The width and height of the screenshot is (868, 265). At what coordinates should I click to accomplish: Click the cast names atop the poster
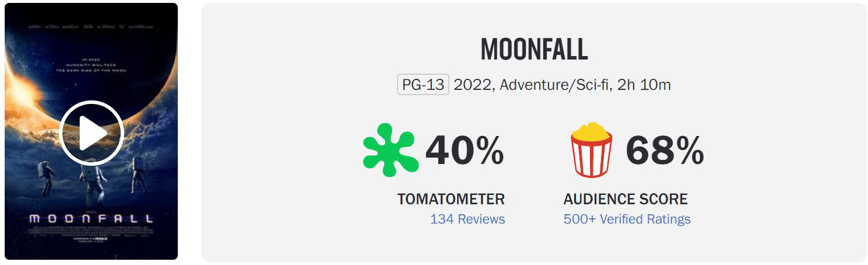click(x=92, y=27)
